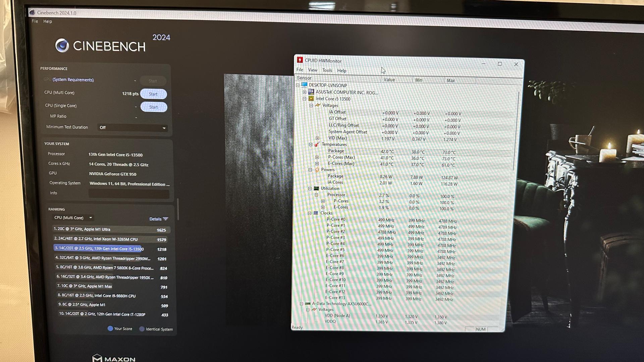Open the Minimum Test Duration dropdown
This screenshot has width=644, height=362.
(133, 128)
